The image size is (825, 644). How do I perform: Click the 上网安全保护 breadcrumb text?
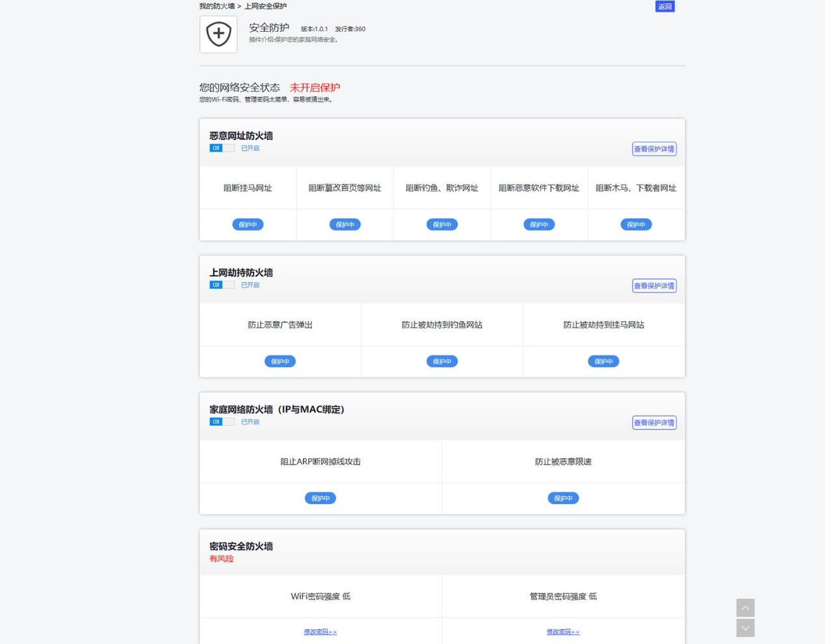pos(265,6)
